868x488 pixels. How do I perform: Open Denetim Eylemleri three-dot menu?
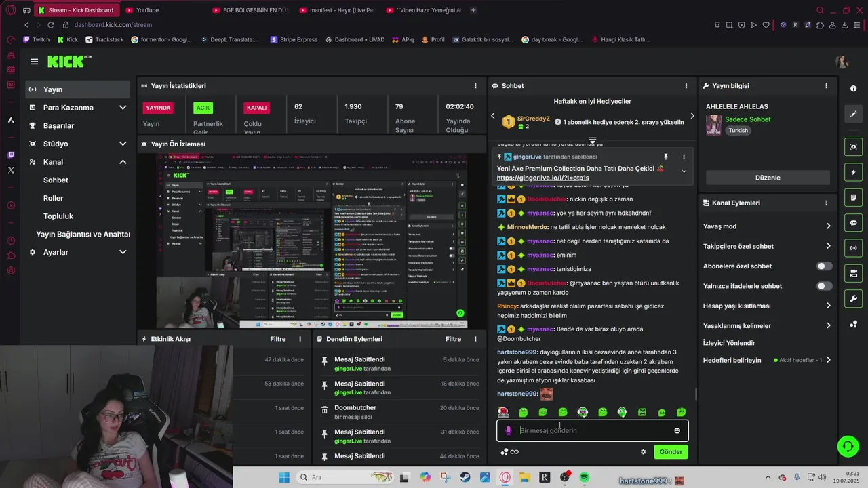(x=475, y=339)
